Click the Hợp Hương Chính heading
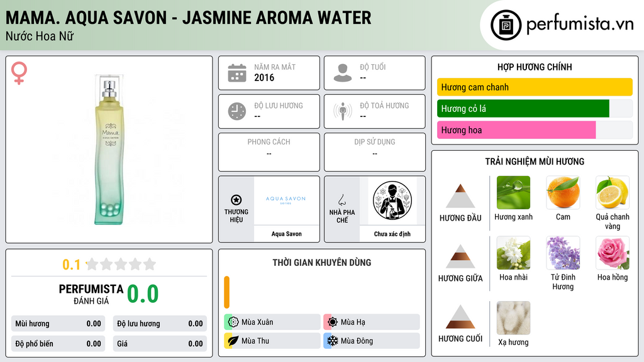This screenshot has width=644, height=362. click(x=535, y=67)
